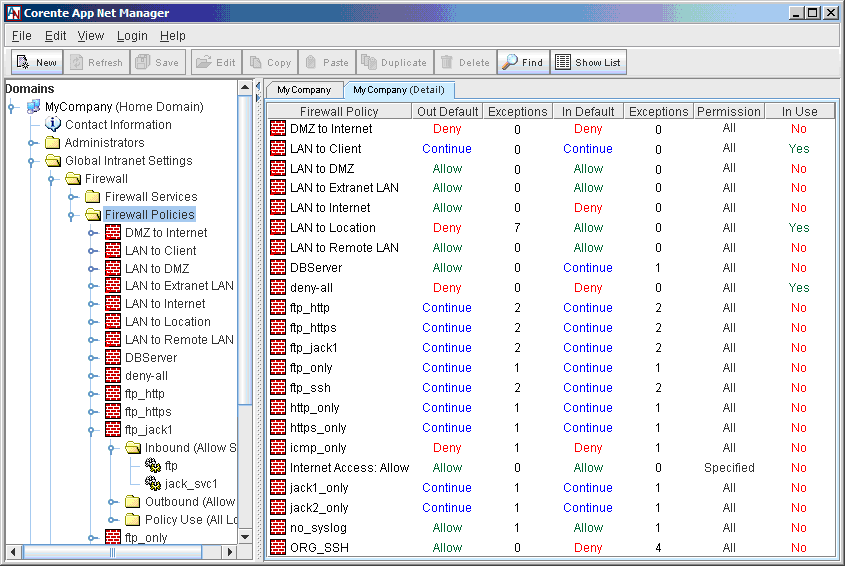
Task: Collapse the Global Intranet Settings node
Action: point(32,161)
